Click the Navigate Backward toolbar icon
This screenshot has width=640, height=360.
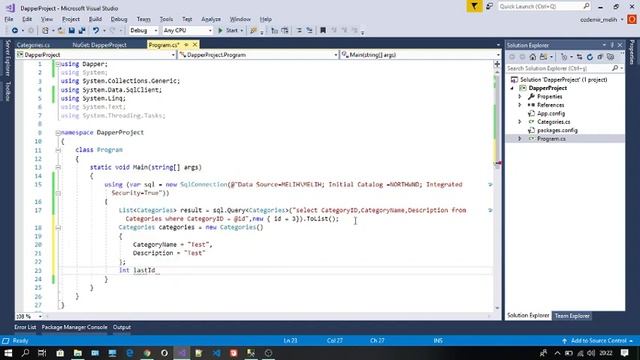click(14, 31)
